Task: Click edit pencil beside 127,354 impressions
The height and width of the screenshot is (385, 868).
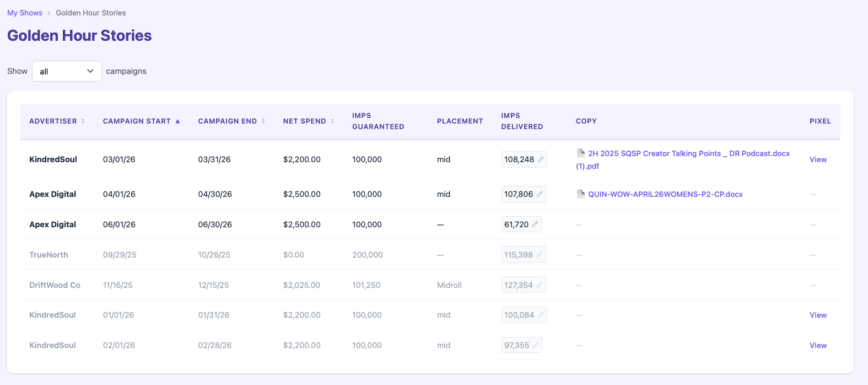Action: click(540, 285)
